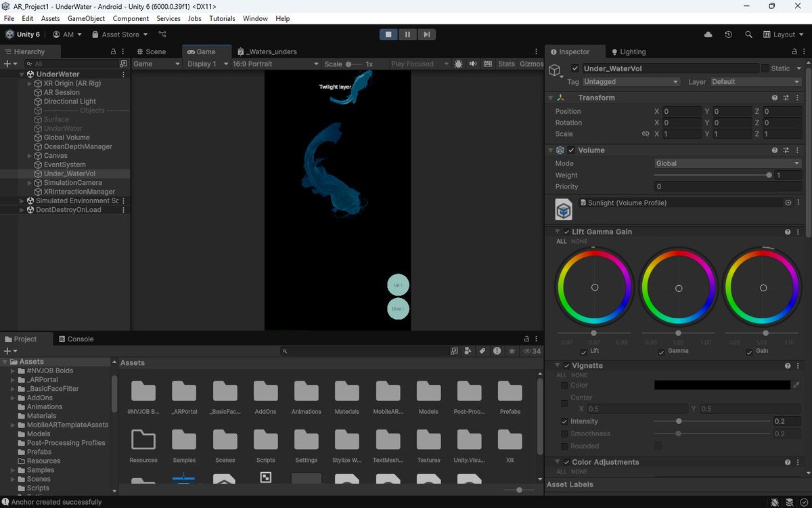The image size is (812, 508).
Task: Open the Vignette override kebab menu
Action: tap(798, 365)
